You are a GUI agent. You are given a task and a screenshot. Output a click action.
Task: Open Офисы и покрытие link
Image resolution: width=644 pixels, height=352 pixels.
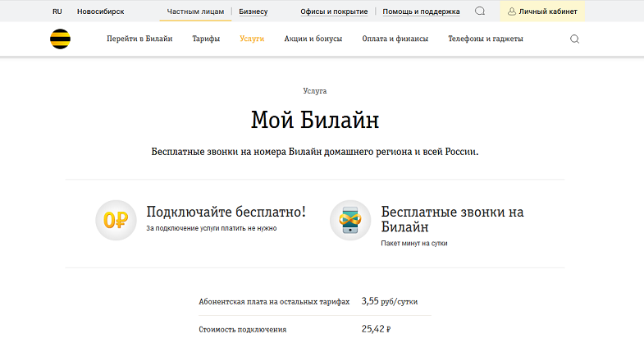(334, 11)
